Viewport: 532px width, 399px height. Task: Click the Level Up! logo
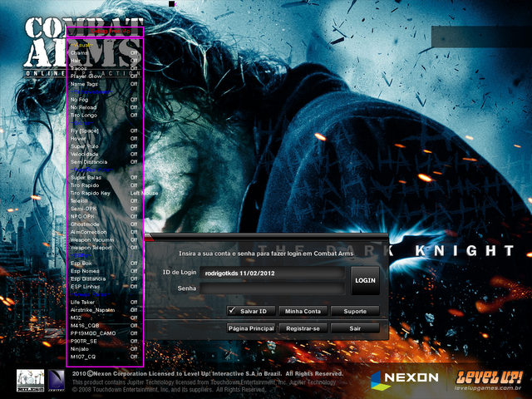click(x=489, y=380)
